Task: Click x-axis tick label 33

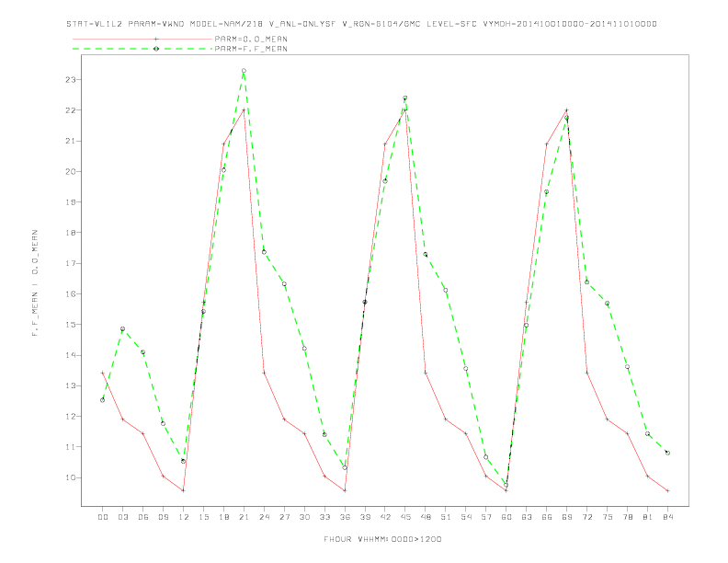Action: tap(324, 517)
